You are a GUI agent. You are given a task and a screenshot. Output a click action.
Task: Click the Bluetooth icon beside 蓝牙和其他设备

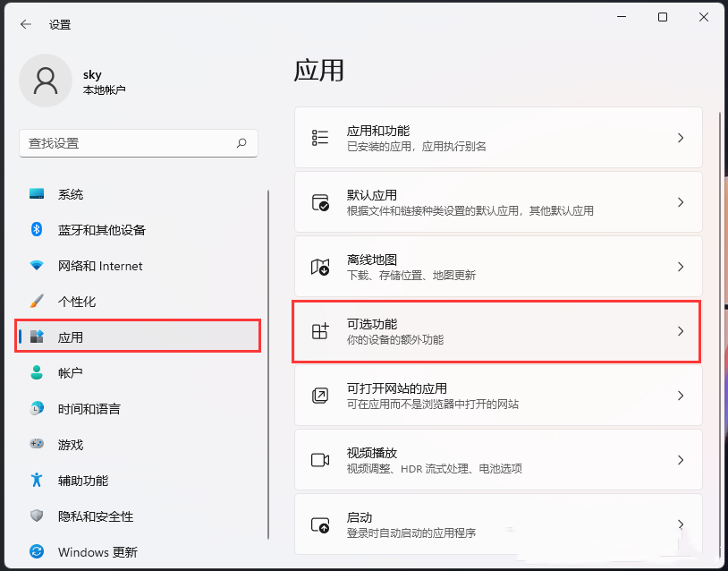[38, 230]
